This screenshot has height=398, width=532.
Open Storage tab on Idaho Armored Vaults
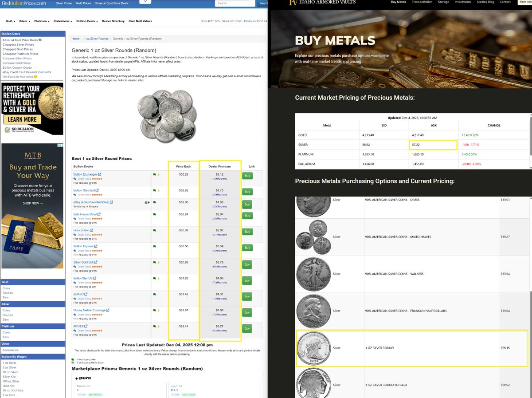444,2
